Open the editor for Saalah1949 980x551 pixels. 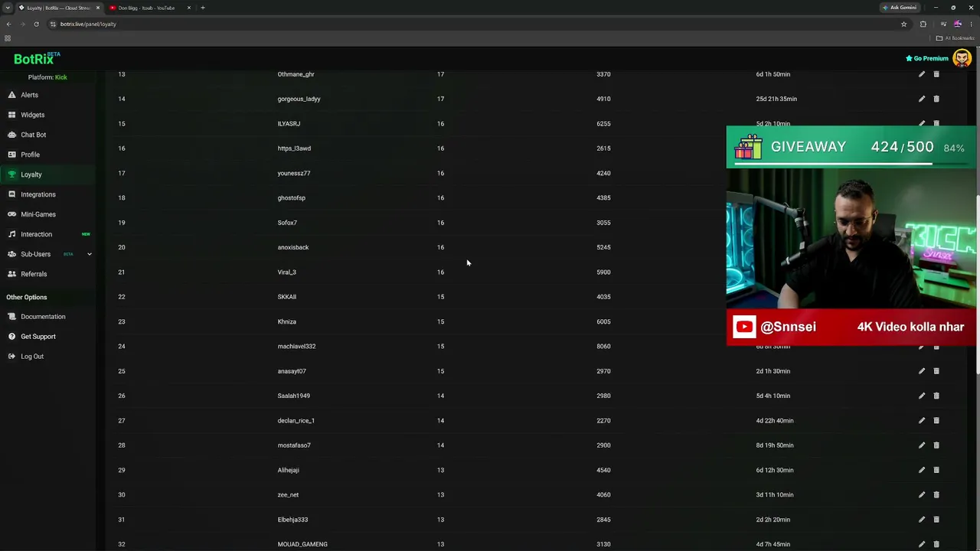tap(922, 396)
